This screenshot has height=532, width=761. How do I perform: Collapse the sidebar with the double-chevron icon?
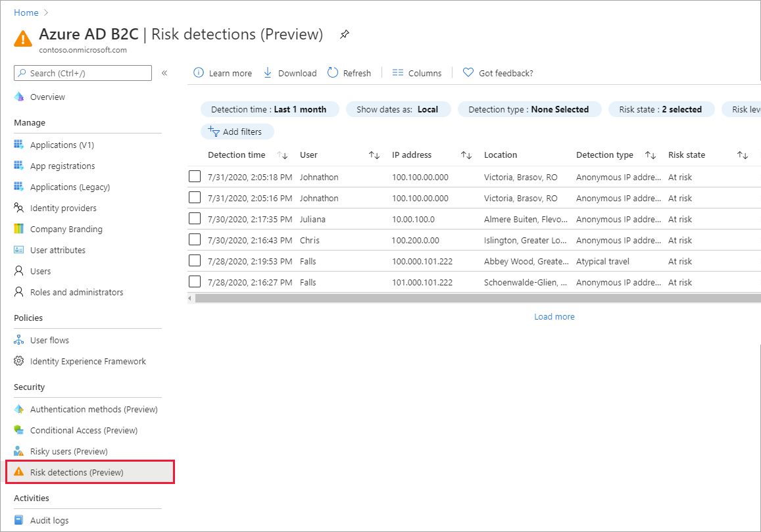pos(164,73)
